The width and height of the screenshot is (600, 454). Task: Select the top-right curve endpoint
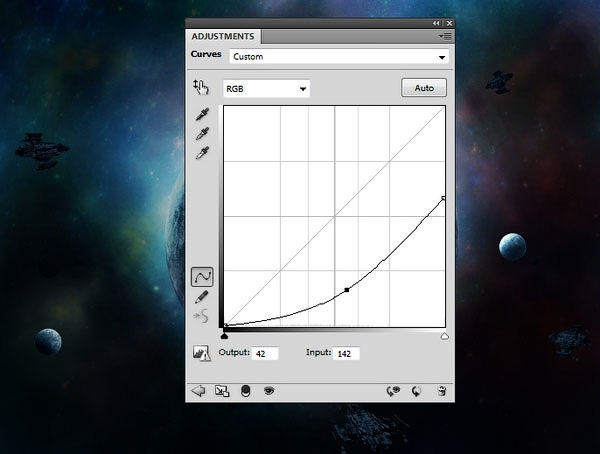(443, 198)
